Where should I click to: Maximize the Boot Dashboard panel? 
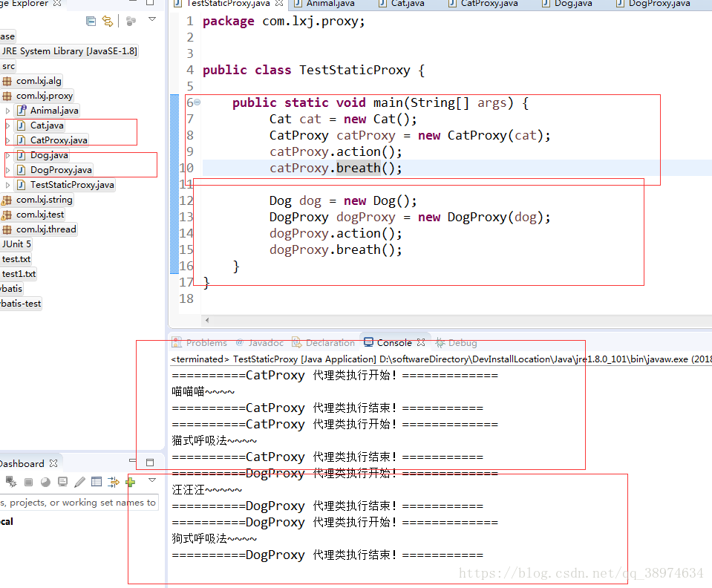pos(150,463)
